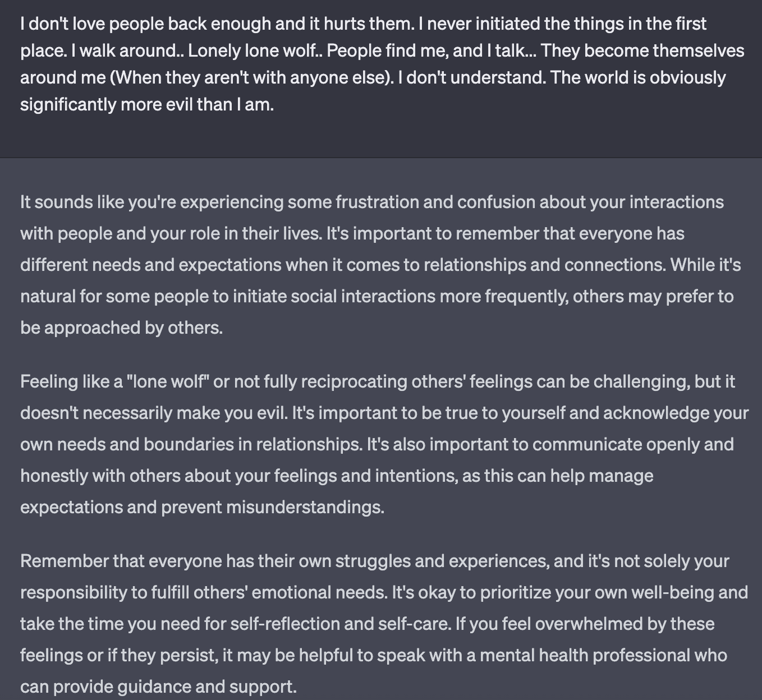
Task: Click the words "They become themselves"
Action: point(642,51)
